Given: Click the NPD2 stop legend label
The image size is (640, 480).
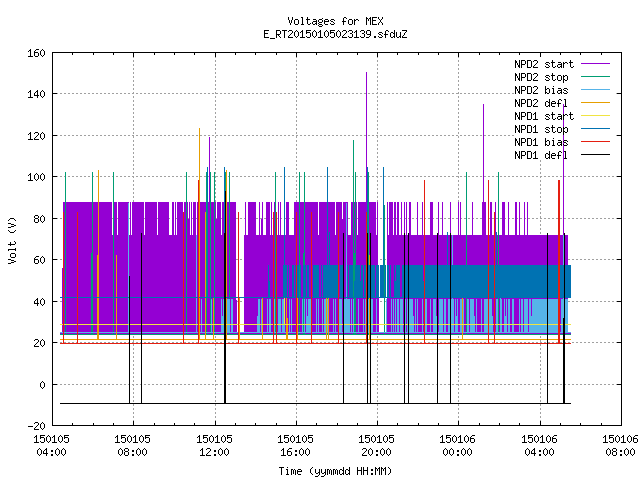Looking at the screenshot, I should pyautogui.click(x=541, y=77).
